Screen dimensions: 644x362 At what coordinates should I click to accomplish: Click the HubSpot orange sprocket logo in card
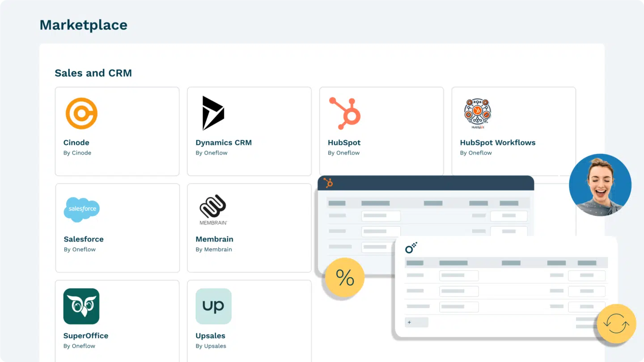344,114
